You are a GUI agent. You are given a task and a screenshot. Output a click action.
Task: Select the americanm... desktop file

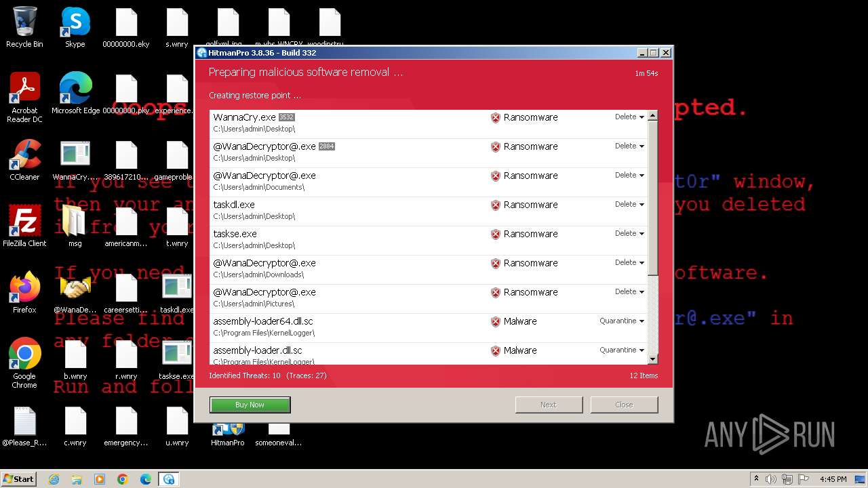(126, 226)
